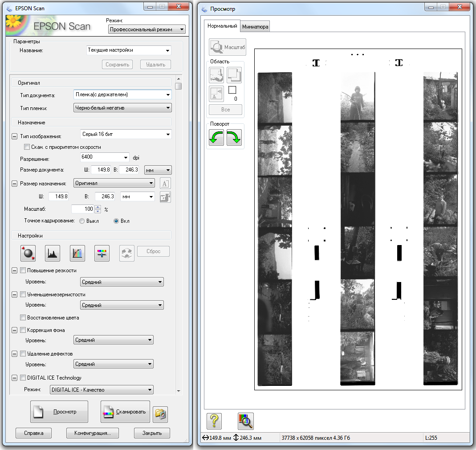Viewport: 476px width, 450px height.
Task: Open the Тип изображения dropdown
Action: click(126, 134)
